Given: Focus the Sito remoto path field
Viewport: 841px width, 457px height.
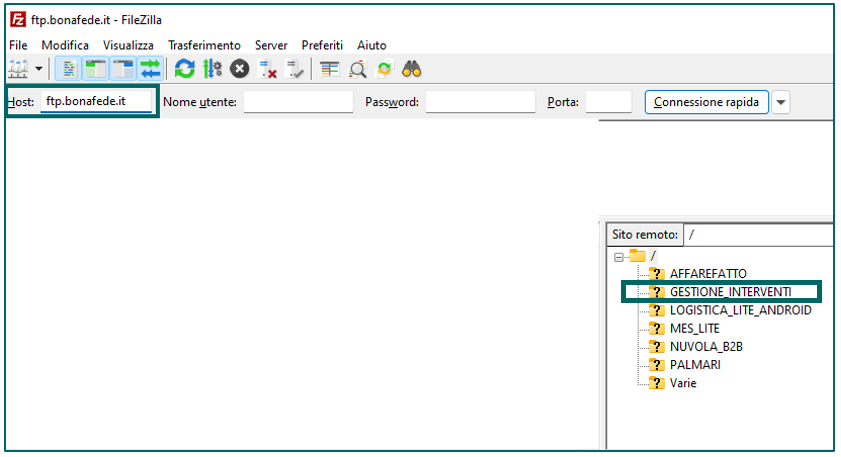Looking at the screenshot, I should click(758, 234).
